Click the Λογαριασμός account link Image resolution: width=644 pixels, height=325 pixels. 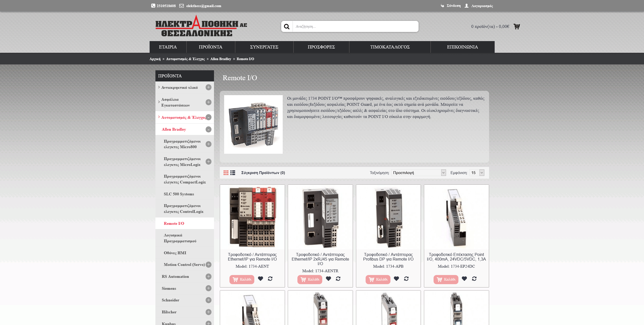click(x=482, y=6)
